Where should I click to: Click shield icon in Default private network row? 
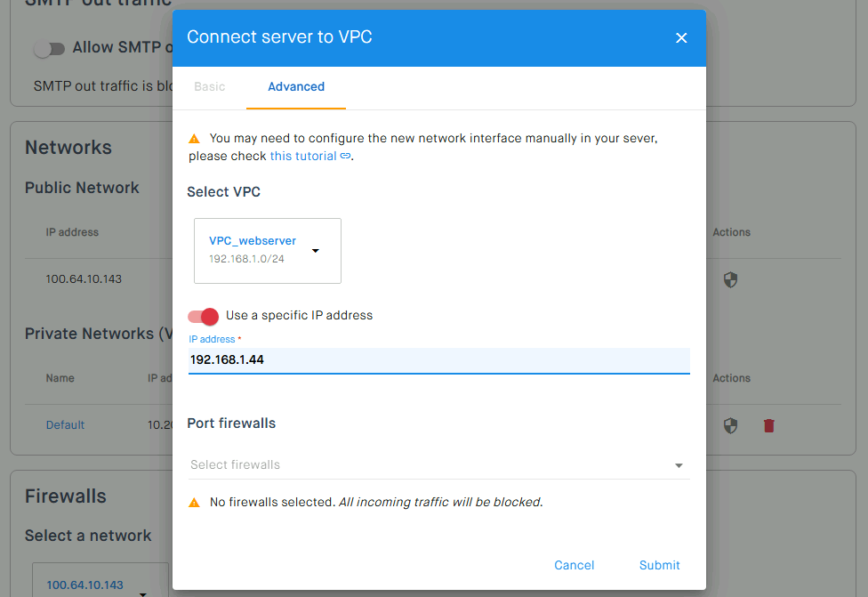[x=730, y=425]
